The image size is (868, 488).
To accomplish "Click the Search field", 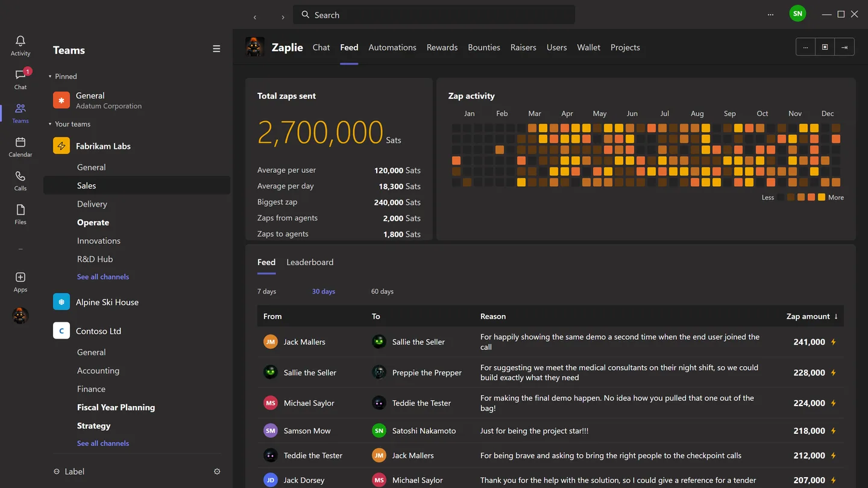I will pos(434,14).
